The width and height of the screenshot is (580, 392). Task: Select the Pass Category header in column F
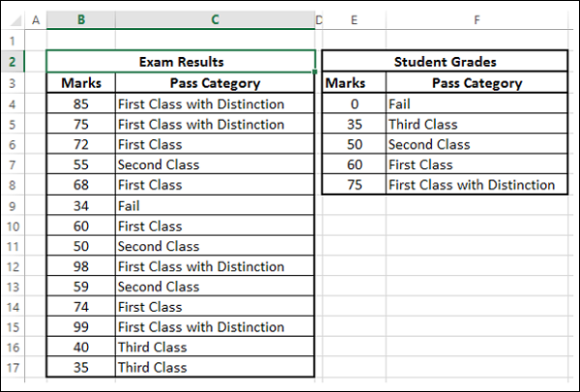click(477, 83)
